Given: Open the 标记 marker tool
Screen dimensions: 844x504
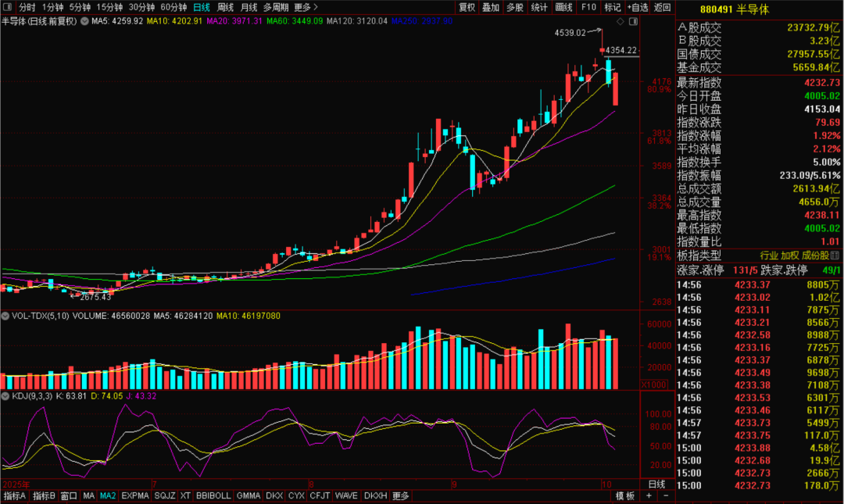Looking at the screenshot, I should 613,7.
